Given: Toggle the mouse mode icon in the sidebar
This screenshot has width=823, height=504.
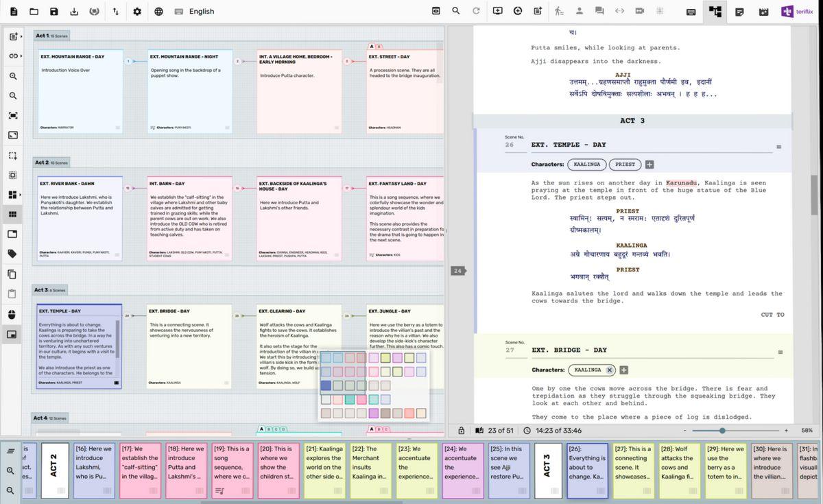Looking at the screenshot, I should (x=13, y=315).
